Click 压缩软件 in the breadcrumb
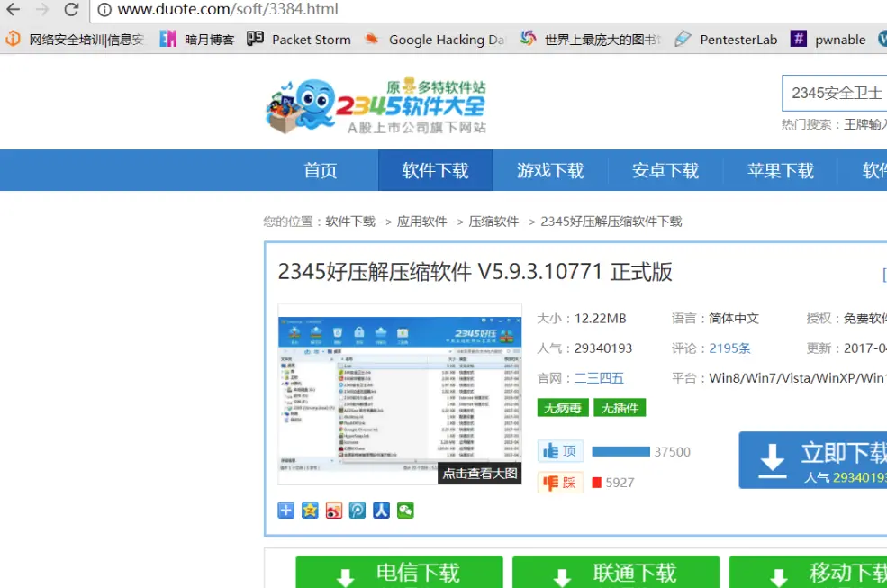 point(493,222)
